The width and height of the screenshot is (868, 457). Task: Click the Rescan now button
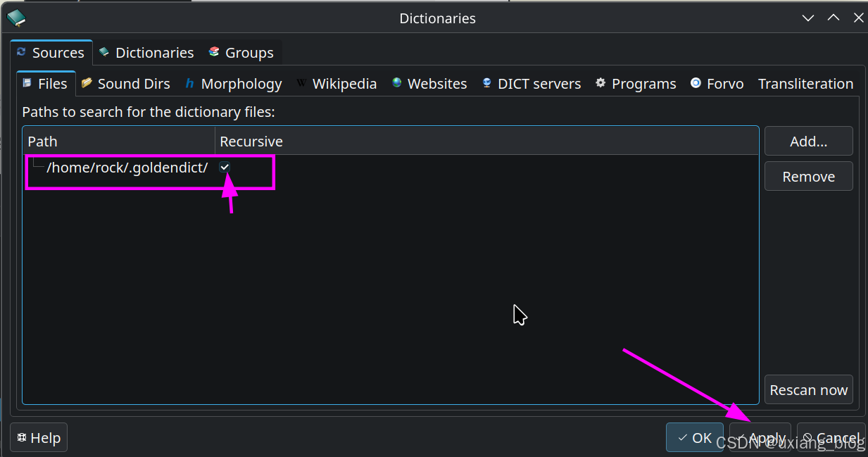[x=808, y=390]
